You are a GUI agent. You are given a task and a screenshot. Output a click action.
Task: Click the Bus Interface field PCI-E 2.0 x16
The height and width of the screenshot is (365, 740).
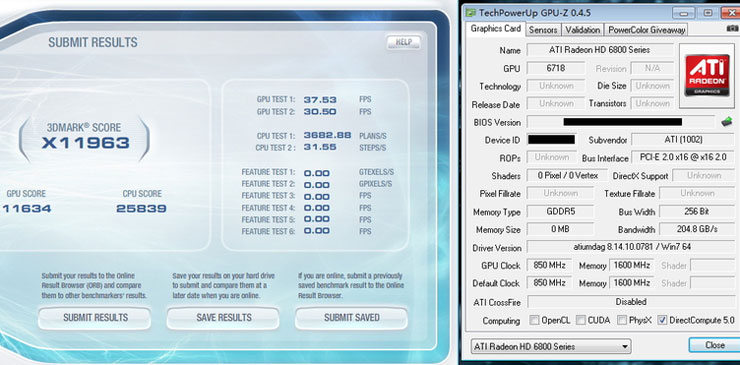[x=682, y=157]
